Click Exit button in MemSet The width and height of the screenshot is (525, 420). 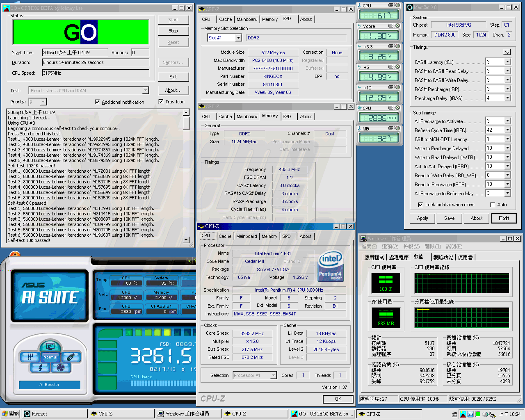tap(504, 218)
